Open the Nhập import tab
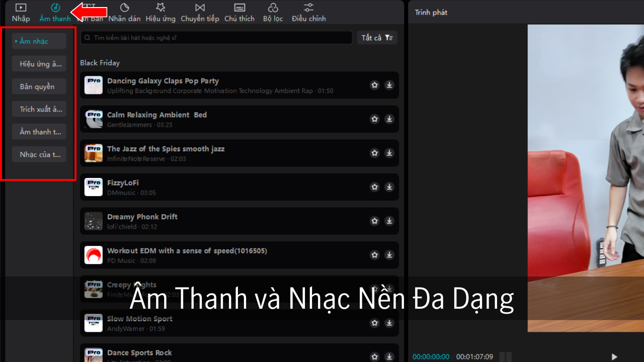 point(21,13)
